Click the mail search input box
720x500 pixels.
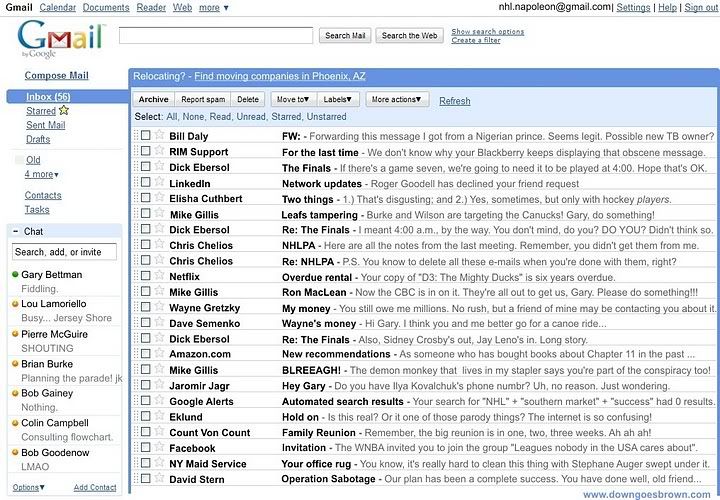pyautogui.click(x=216, y=35)
